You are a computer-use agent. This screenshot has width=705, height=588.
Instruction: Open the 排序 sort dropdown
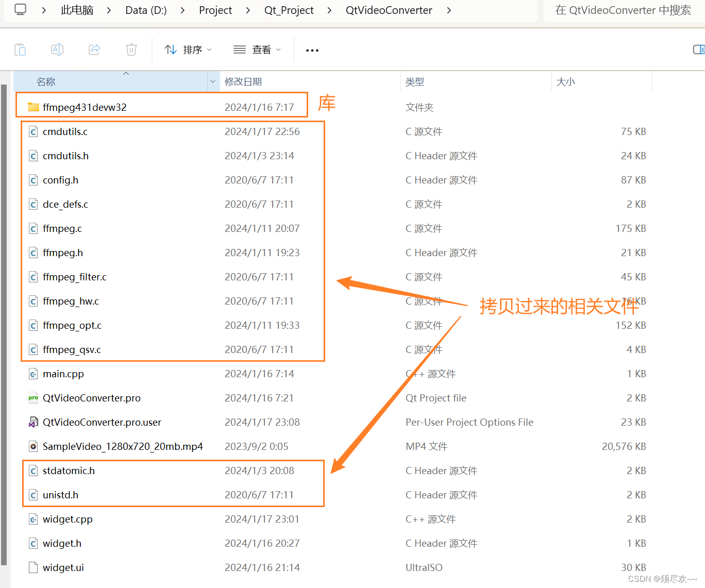click(x=188, y=49)
